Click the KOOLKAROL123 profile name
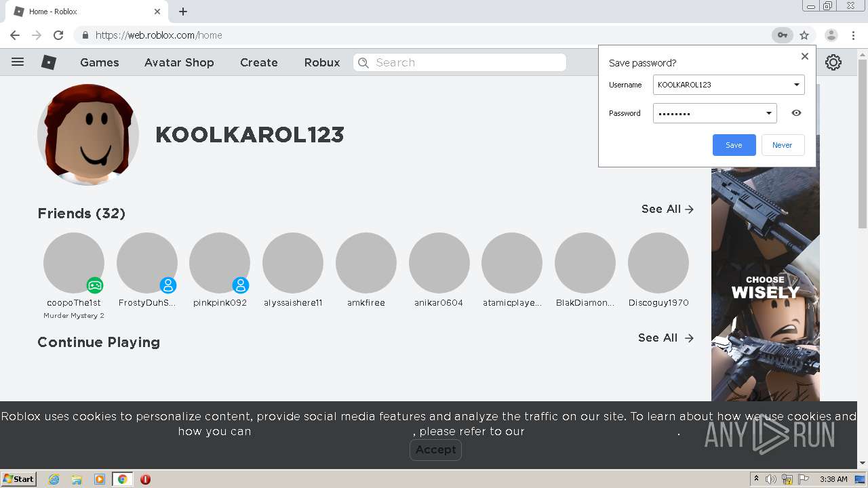868x488 pixels. [250, 135]
